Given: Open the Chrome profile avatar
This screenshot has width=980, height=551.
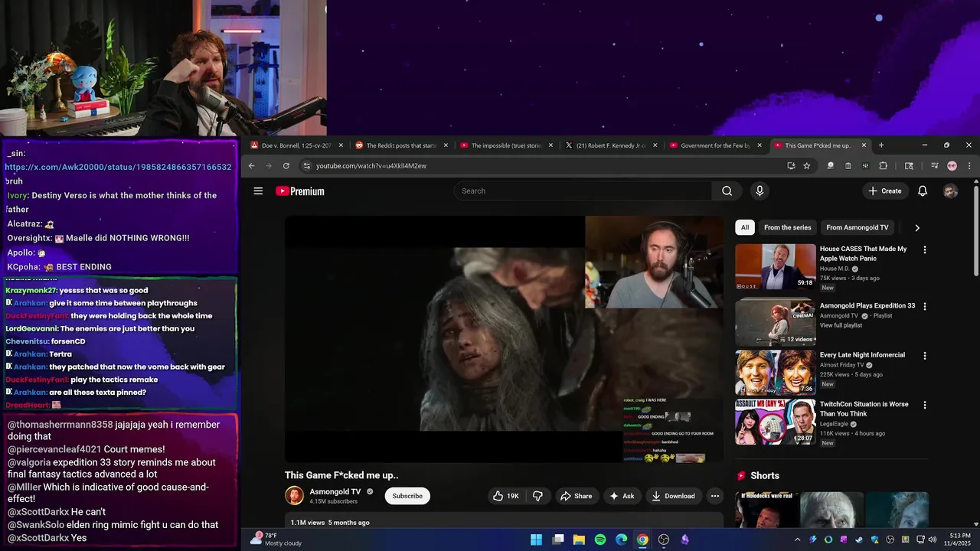Looking at the screenshot, I should 952,166.
